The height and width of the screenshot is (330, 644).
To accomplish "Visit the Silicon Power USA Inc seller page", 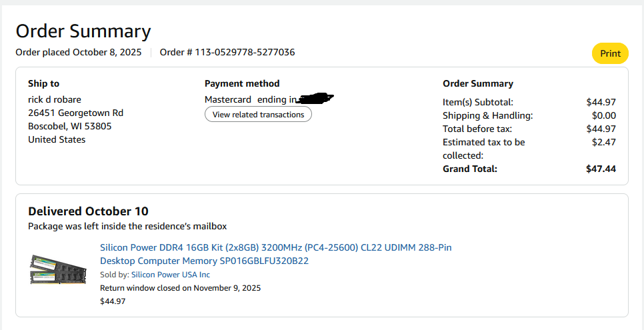I will click(170, 275).
